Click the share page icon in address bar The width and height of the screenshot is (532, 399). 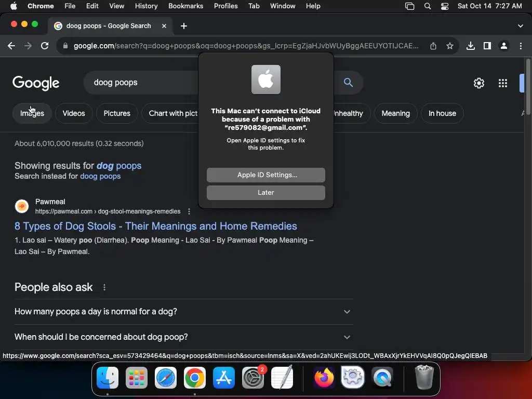[433, 46]
